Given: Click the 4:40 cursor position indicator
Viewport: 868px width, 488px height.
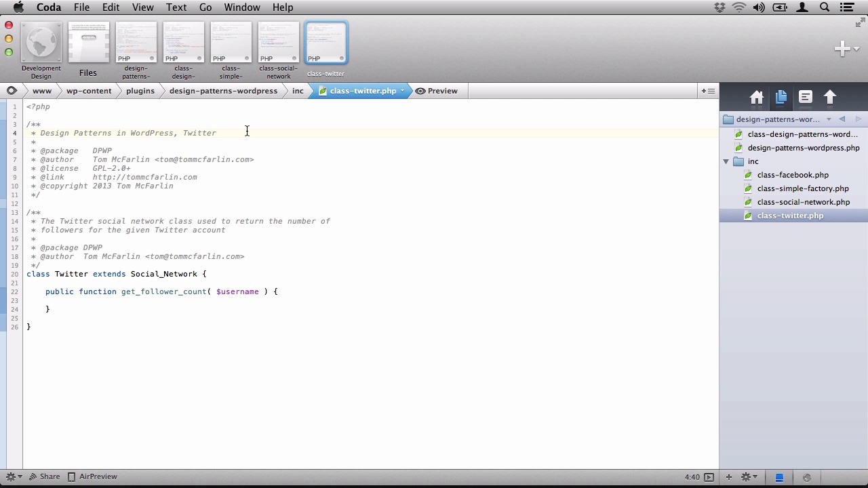Looking at the screenshot, I should [692, 477].
